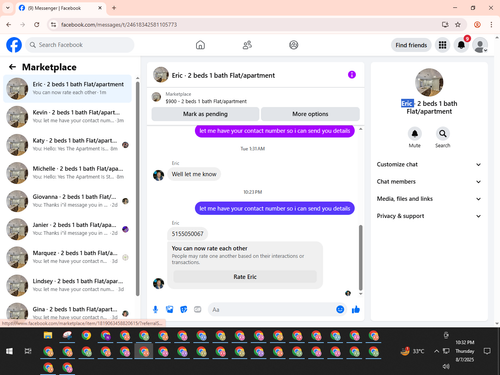Open the Chrome tab search dropdown arrow
This screenshot has height=375, width=500.
click(x=8, y=8)
